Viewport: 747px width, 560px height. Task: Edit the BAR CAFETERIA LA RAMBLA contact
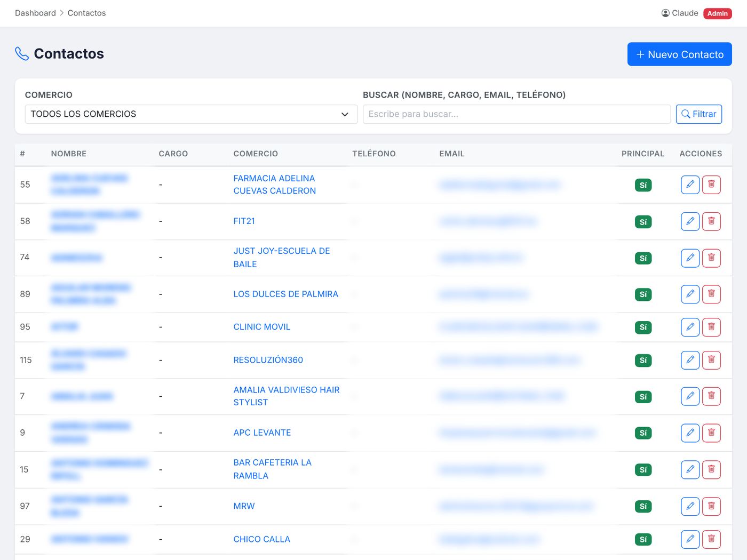[x=690, y=469]
